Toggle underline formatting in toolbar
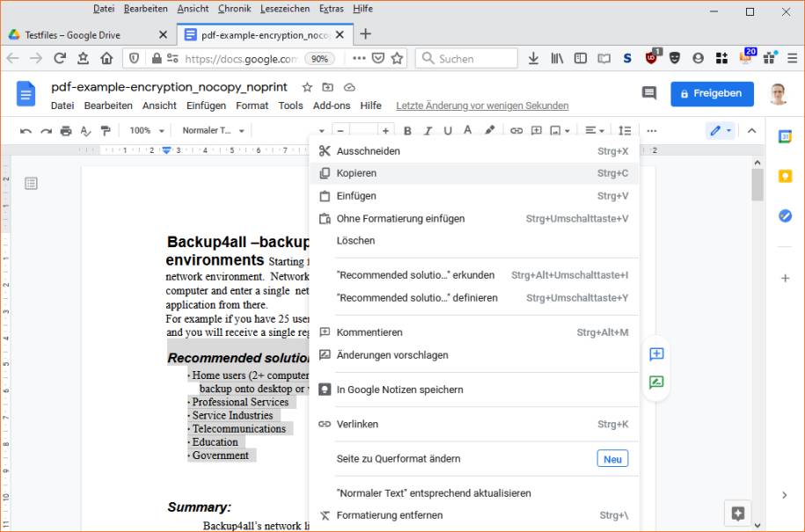Screen dimensions: 805x532 tap(448, 131)
